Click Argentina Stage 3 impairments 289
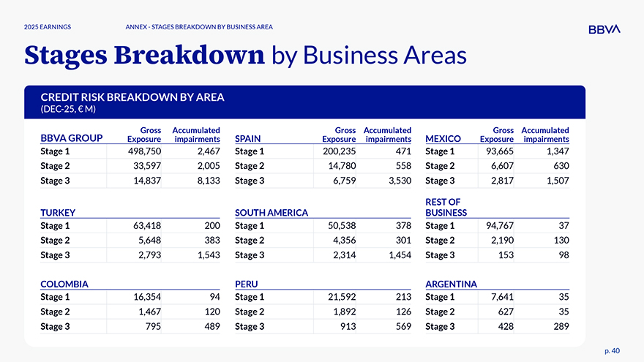The image size is (644, 362). 561,327
